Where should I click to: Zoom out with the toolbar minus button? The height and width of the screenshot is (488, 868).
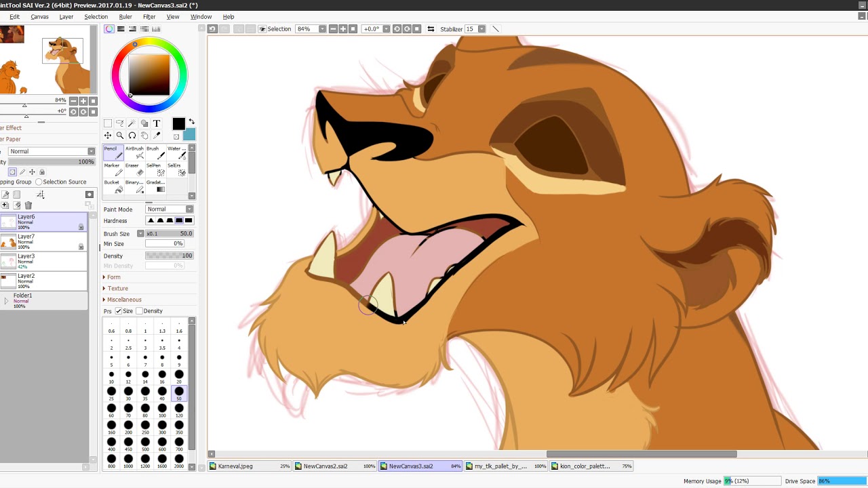click(333, 29)
